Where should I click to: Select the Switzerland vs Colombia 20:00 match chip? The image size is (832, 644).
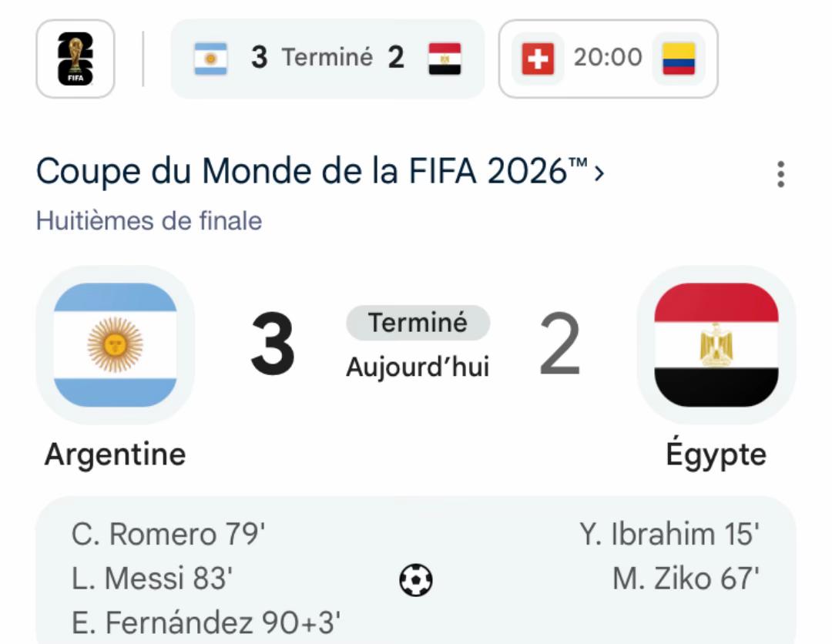click(608, 59)
